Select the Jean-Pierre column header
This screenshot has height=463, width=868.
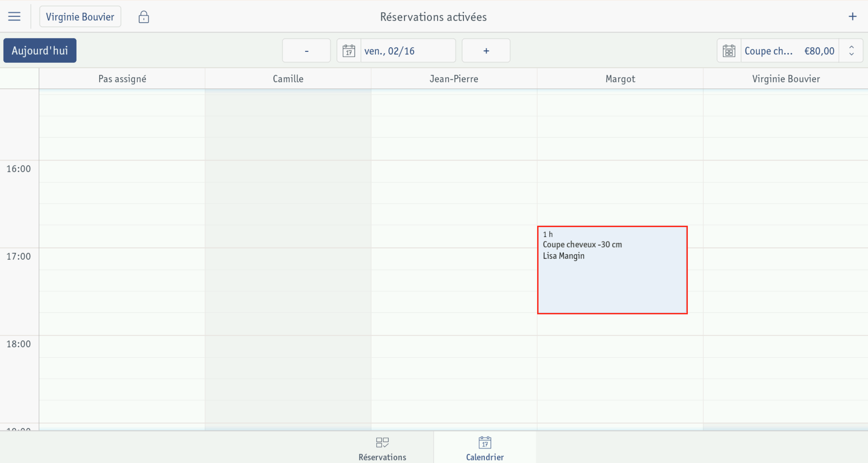click(454, 79)
